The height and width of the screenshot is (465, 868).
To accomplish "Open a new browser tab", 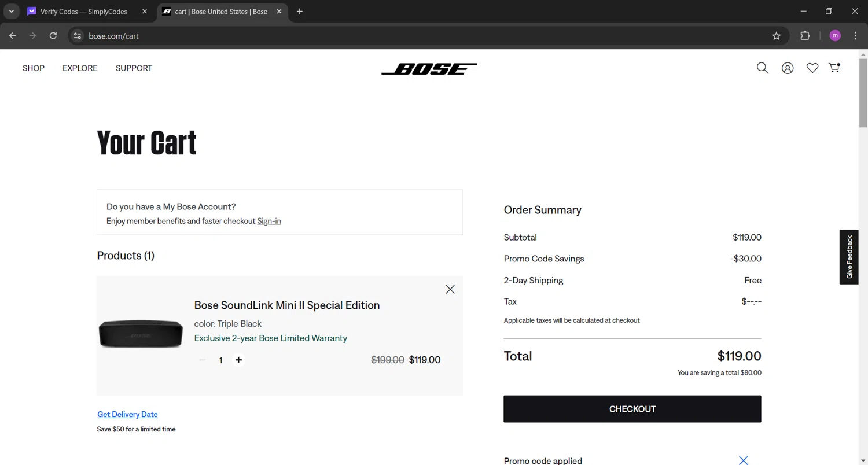I will pos(300,12).
